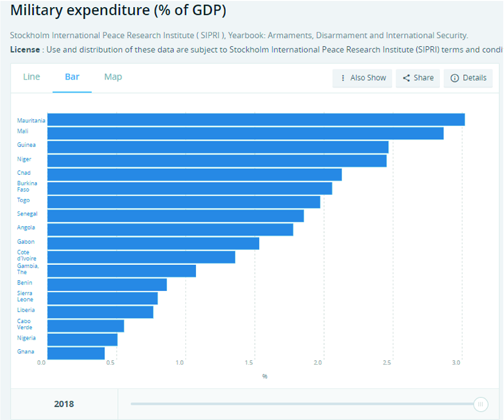Click the Togo bar in chart
This screenshot has width=504, height=420.
184,202
